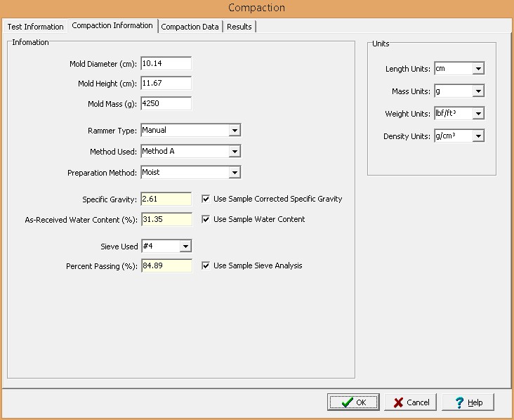The height and width of the screenshot is (420, 514).
Task: Select the Mold Height text box
Action: (x=166, y=84)
